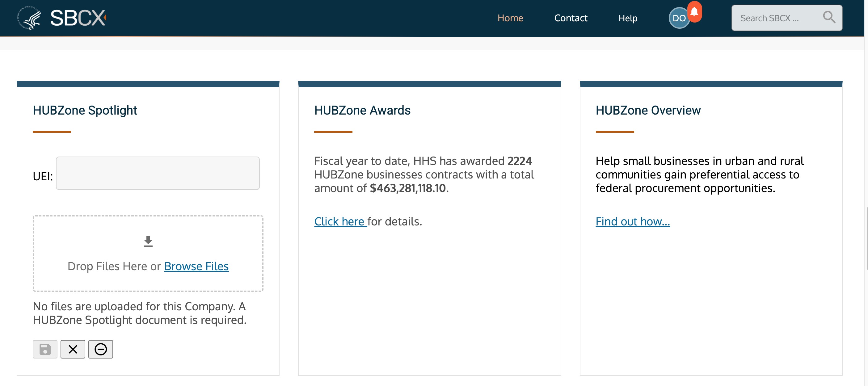Click the 'No files are uploaded' message

140,313
